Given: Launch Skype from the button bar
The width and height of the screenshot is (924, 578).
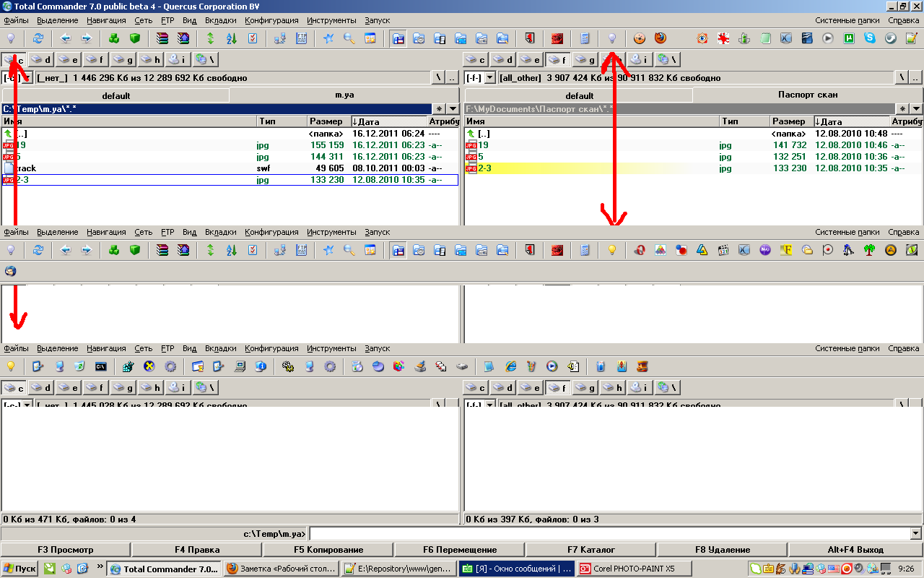Looking at the screenshot, I should pyautogui.click(x=870, y=38).
